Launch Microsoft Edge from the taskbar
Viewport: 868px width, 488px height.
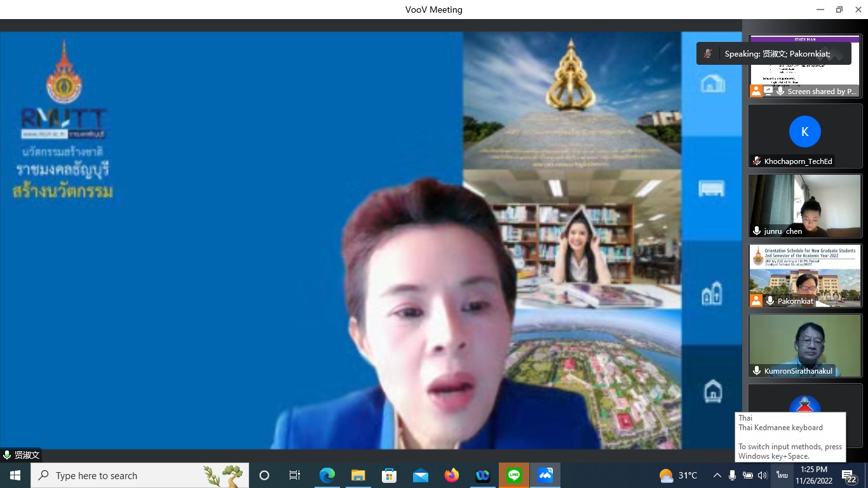tap(327, 475)
